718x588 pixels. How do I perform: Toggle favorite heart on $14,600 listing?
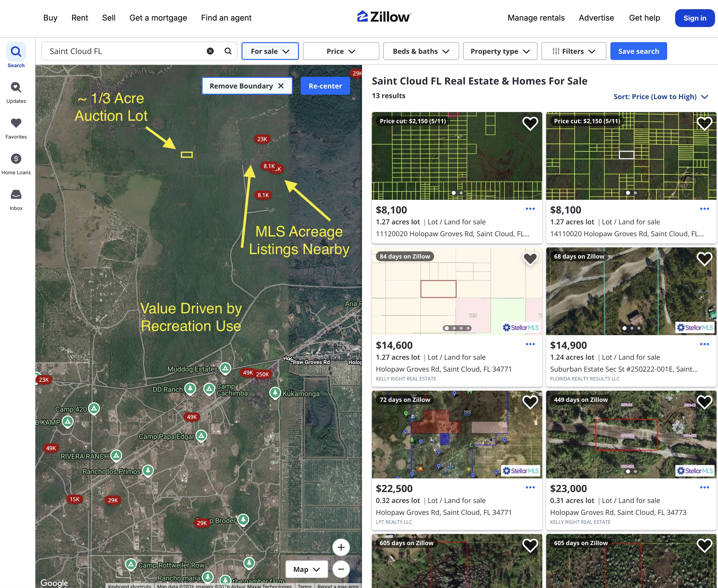tap(530, 259)
